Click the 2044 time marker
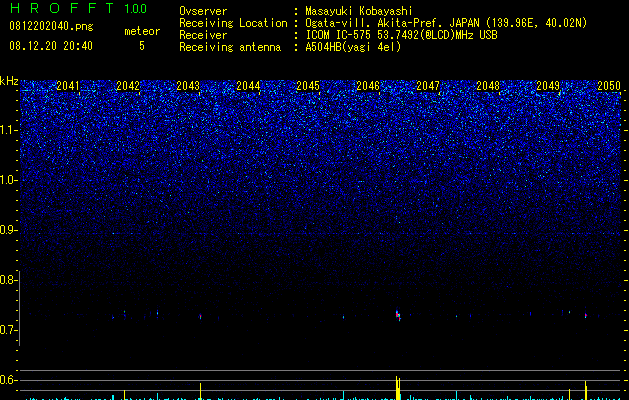This screenshot has height=400, width=629. [248, 85]
